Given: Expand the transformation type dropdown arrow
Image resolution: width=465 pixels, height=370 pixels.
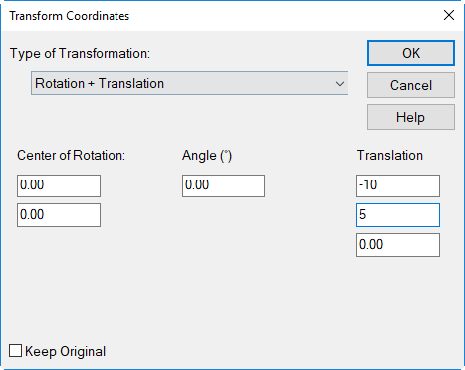Looking at the screenshot, I should (340, 83).
